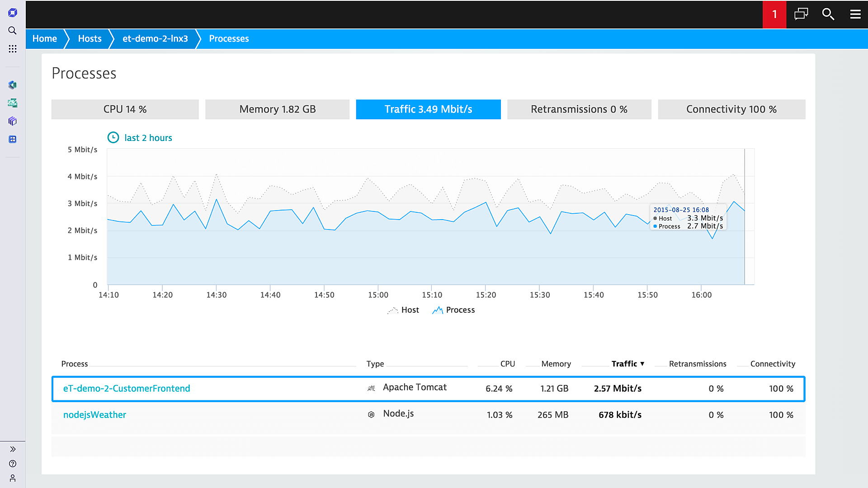Select the CPU 14 % metric tab

[x=125, y=109]
